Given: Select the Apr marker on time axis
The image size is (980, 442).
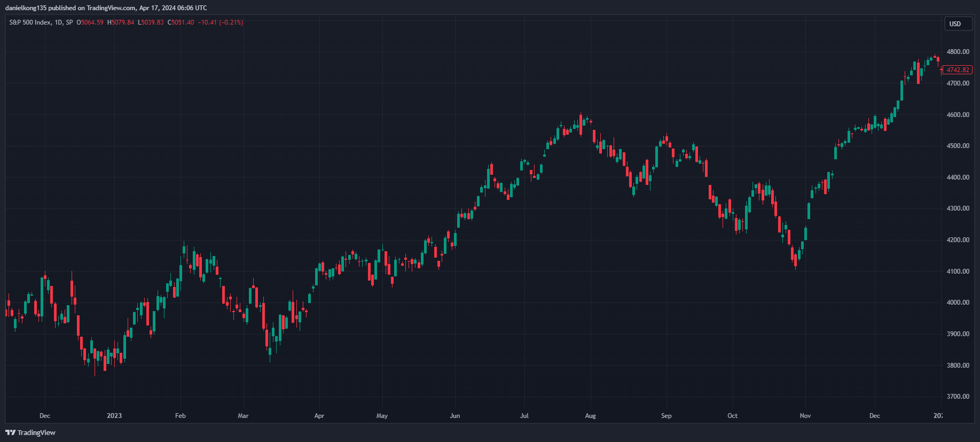Looking at the screenshot, I should 319,416.
